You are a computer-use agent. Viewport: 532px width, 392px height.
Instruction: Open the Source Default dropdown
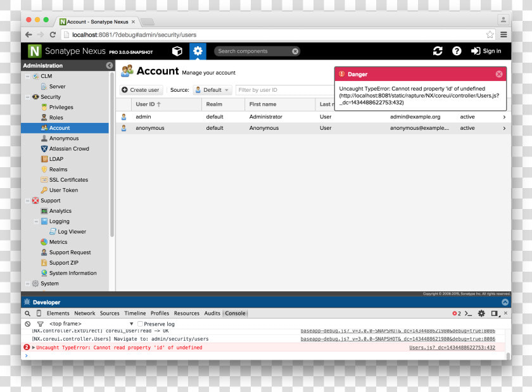click(213, 90)
